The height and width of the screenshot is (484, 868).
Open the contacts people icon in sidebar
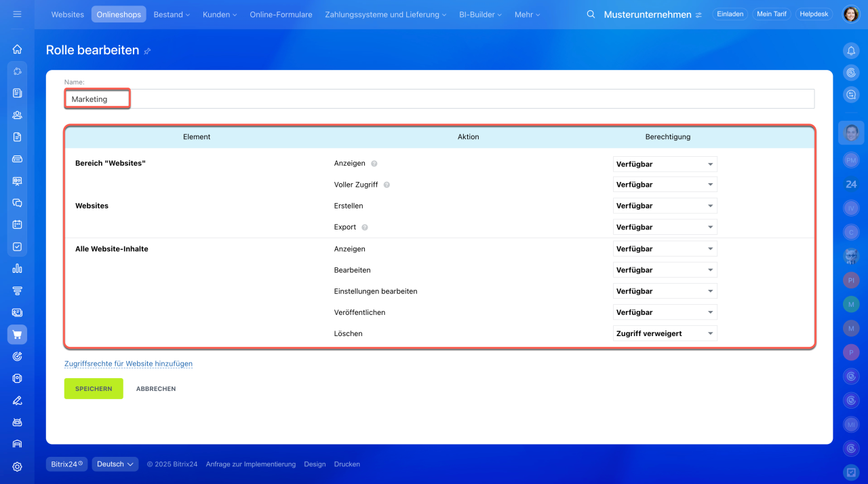[17, 115]
